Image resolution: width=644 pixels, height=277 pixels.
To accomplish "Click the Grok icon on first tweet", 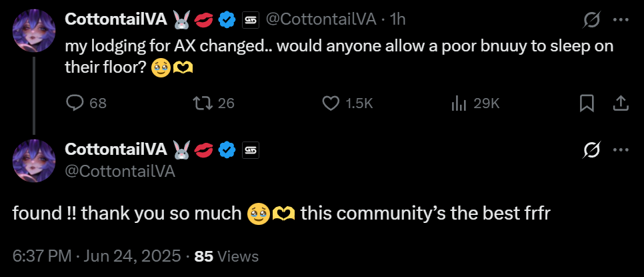I will click(591, 20).
